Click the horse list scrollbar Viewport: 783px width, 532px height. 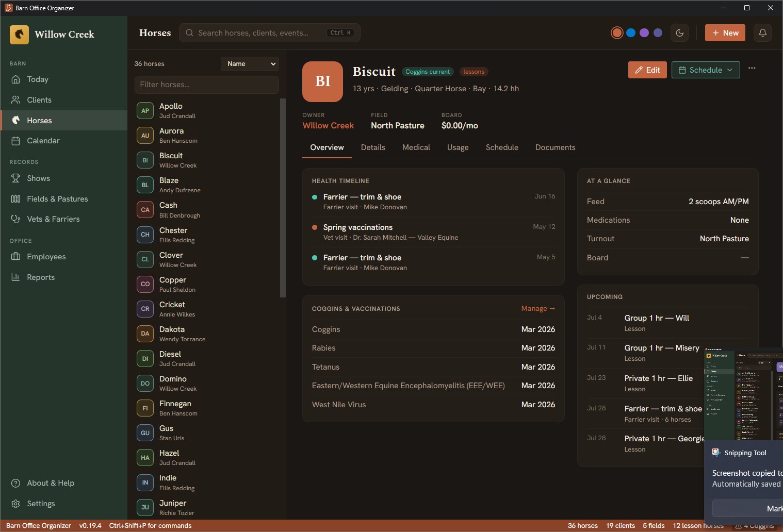[x=282, y=198]
